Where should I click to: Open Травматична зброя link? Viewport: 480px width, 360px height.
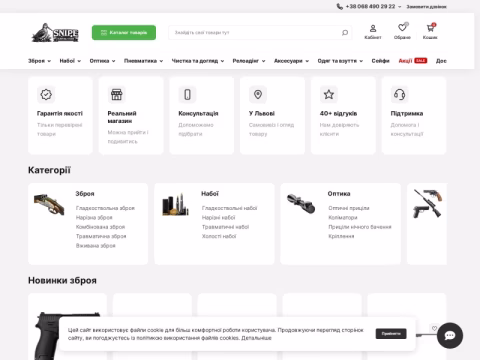coord(101,236)
